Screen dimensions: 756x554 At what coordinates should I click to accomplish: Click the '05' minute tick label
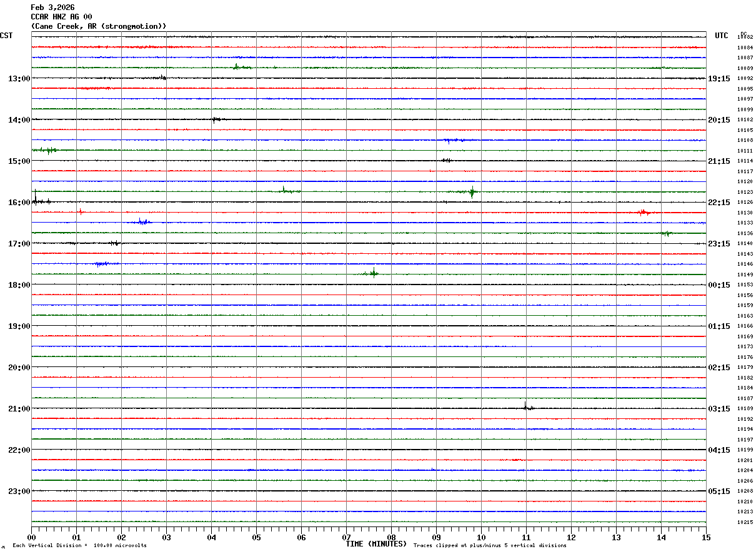[x=256, y=537]
